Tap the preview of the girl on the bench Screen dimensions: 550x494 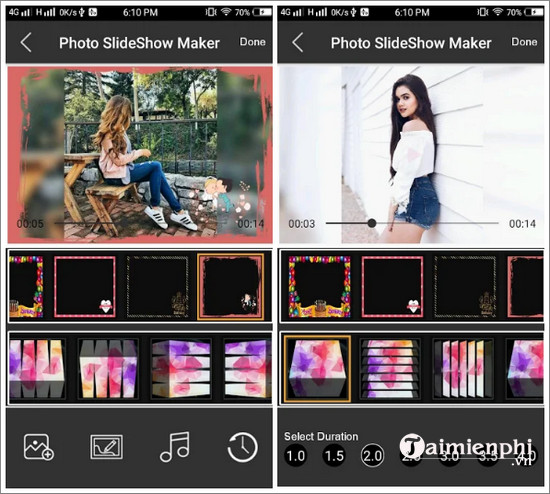tap(140, 154)
